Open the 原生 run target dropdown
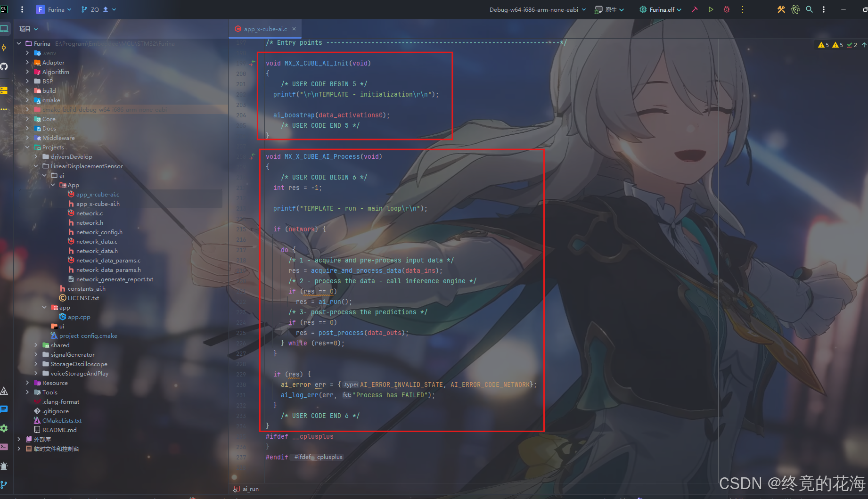 [609, 9]
